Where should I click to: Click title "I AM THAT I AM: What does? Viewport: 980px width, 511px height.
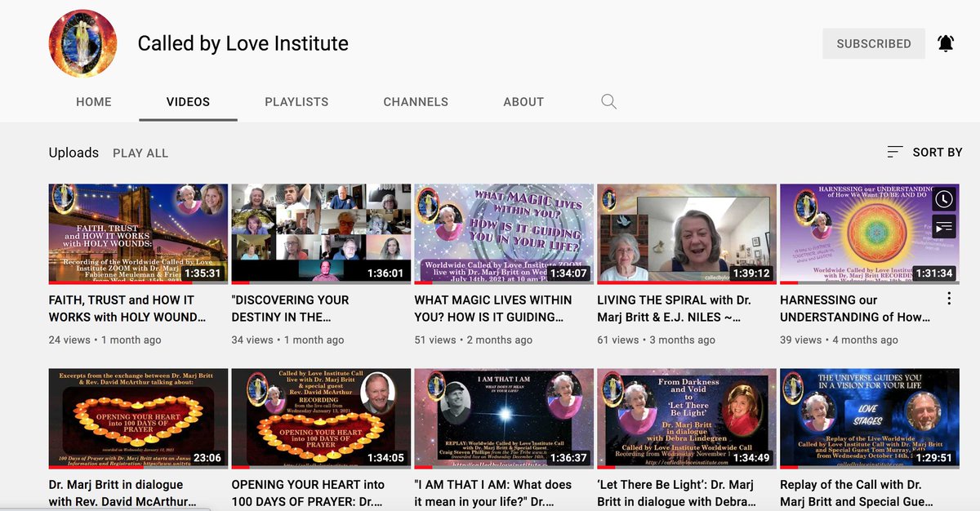pos(493,493)
